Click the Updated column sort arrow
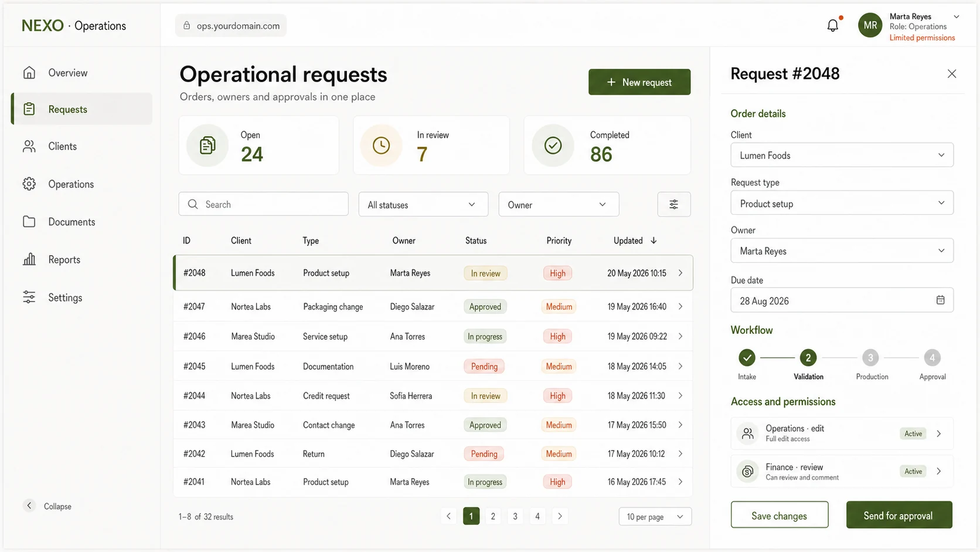Viewport: 980px width, 552px height. coord(654,241)
